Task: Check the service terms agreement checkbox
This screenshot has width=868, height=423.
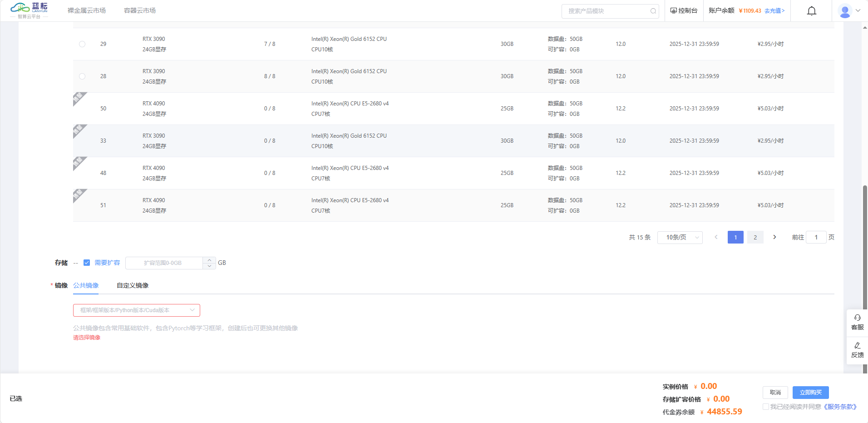Action: click(x=766, y=407)
